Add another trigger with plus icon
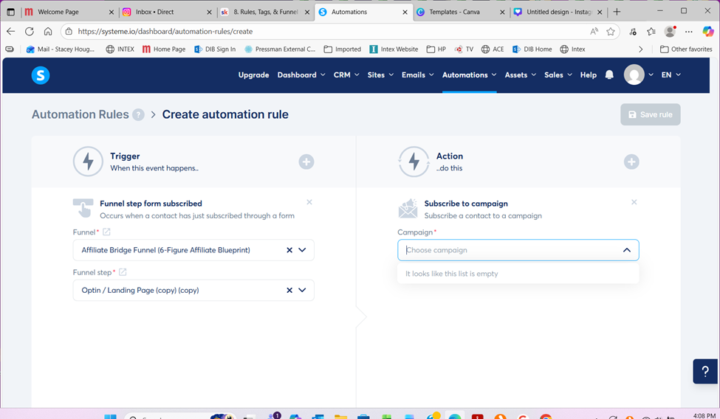Viewport: 720px width, 419px height. tap(306, 161)
